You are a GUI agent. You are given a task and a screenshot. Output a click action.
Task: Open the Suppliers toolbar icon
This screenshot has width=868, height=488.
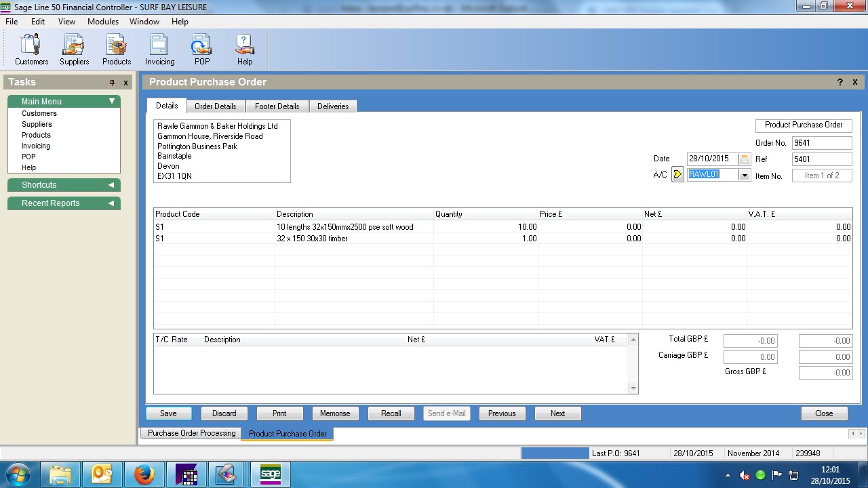click(74, 49)
